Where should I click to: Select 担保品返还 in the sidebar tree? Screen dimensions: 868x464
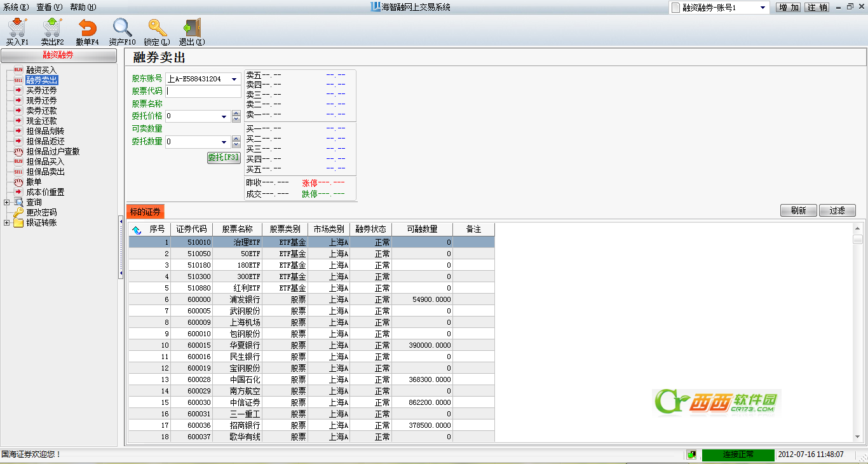click(45, 141)
